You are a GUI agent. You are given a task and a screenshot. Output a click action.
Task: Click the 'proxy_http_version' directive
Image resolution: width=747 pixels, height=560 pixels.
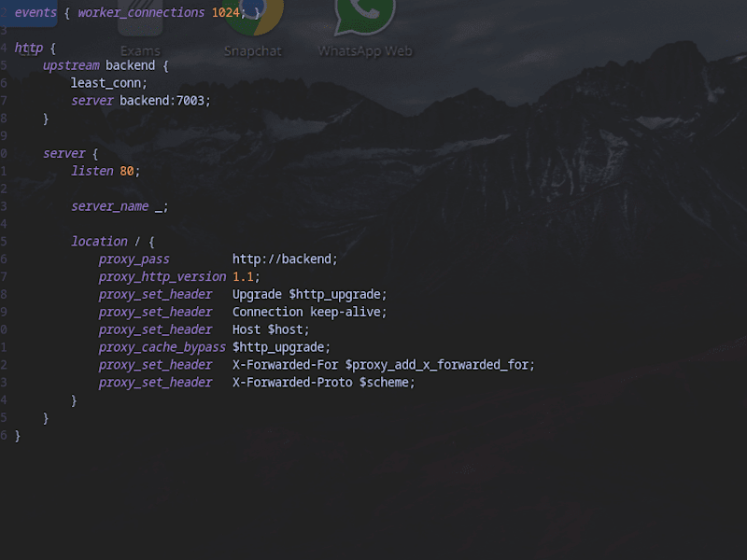[x=162, y=277]
